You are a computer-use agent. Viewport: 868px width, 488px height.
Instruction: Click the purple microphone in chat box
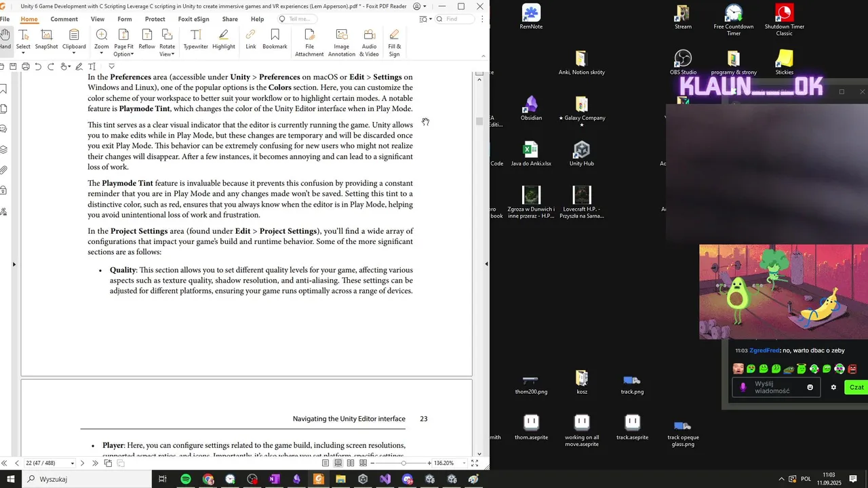(743, 388)
